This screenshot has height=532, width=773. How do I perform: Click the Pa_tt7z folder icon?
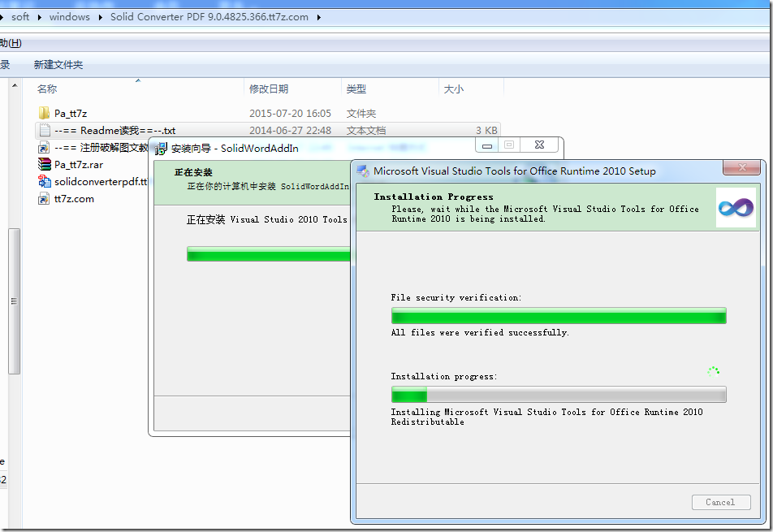tap(44, 114)
